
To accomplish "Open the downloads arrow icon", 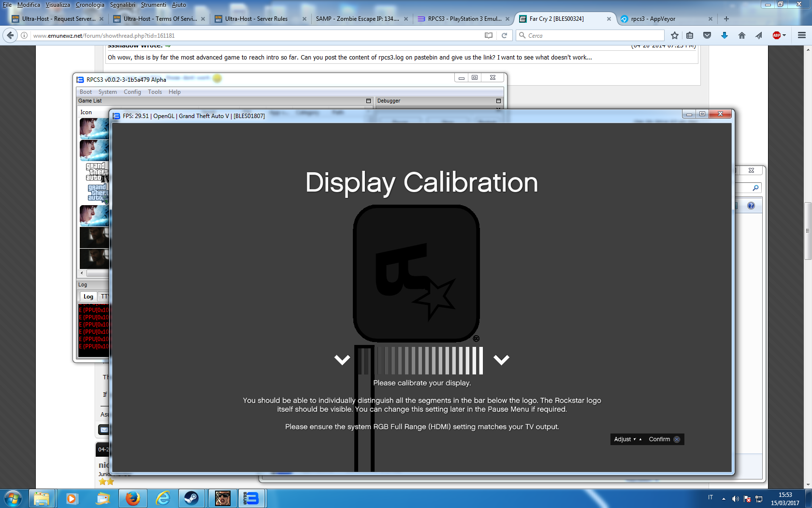I will tap(725, 35).
